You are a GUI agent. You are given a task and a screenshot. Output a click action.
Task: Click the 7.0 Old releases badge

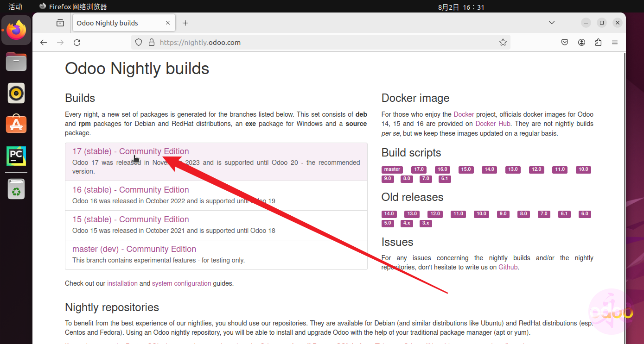[x=544, y=214]
